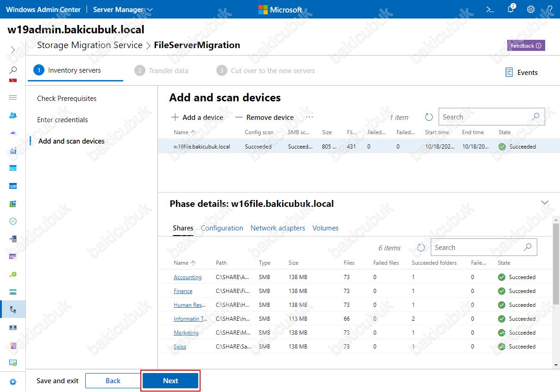Click the Feedback button

[526, 45]
